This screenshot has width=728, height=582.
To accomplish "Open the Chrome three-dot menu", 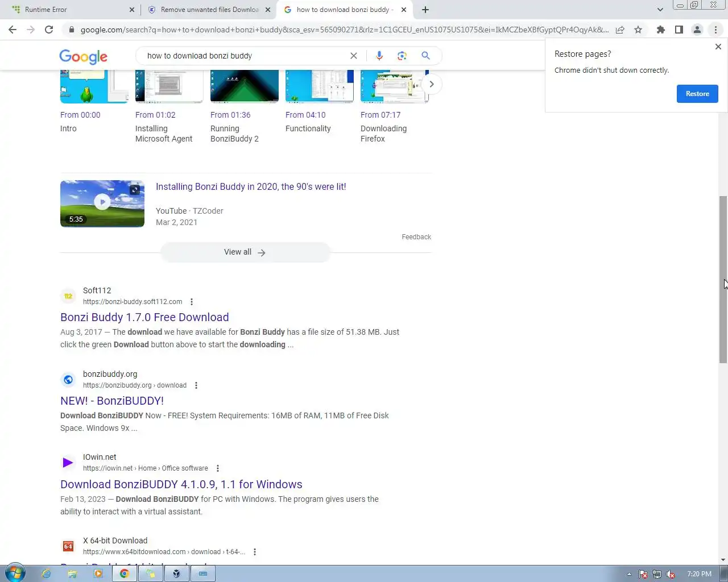I will pos(715,30).
